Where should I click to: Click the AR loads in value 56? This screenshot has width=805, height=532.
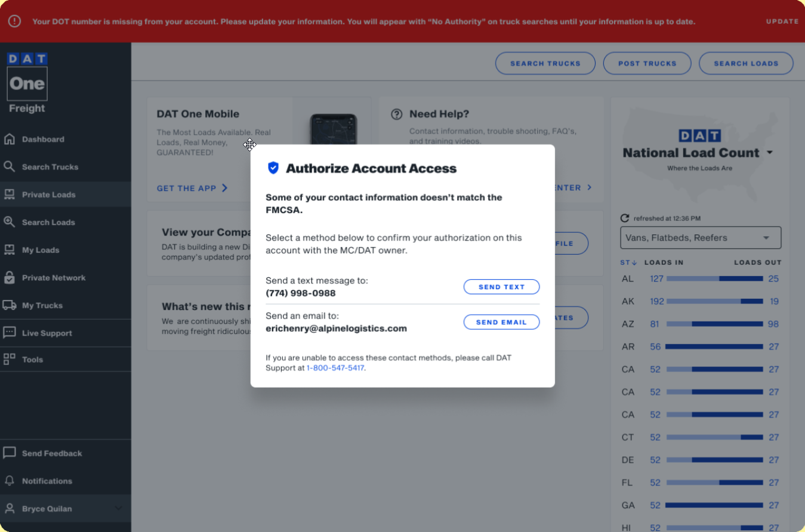click(655, 347)
